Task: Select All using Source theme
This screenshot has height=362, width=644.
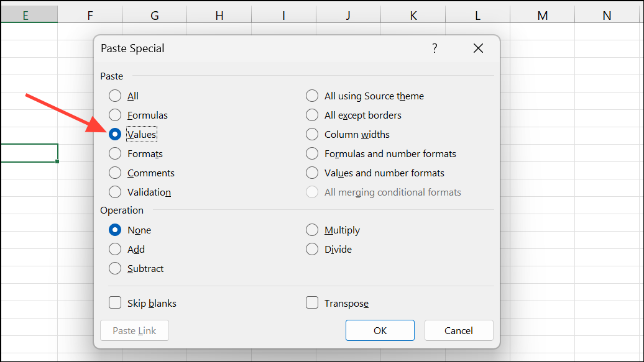Action: point(312,96)
